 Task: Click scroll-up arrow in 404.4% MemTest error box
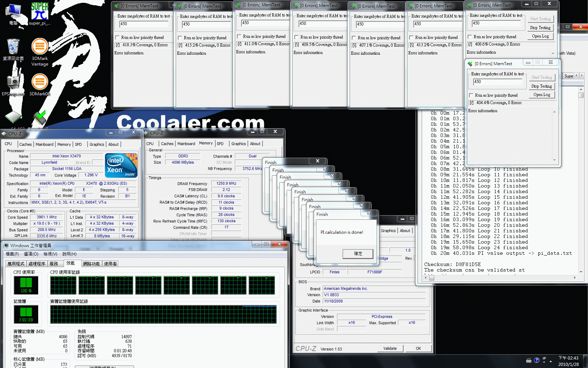pyautogui.click(x=554, y=112)
